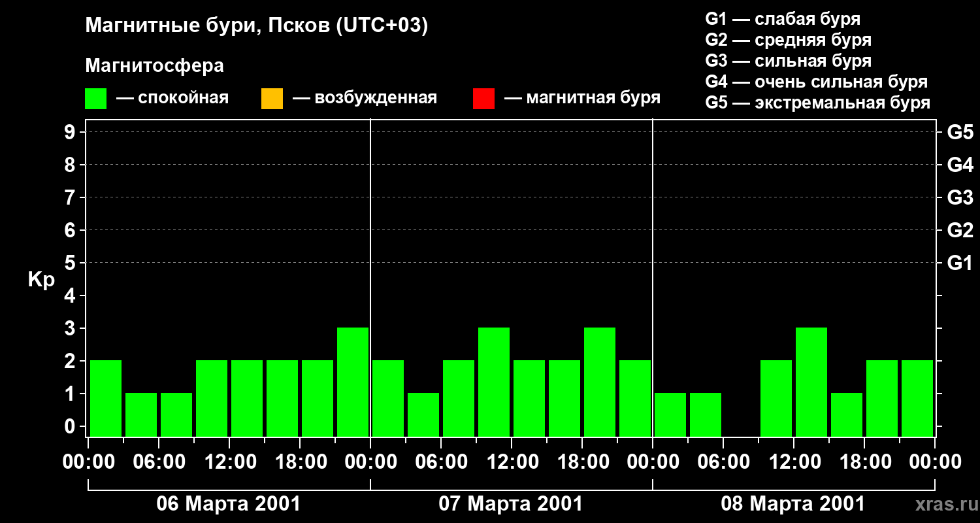Click the 'спокойная' legend text
The image size is (980, 523).
(184, 99)
